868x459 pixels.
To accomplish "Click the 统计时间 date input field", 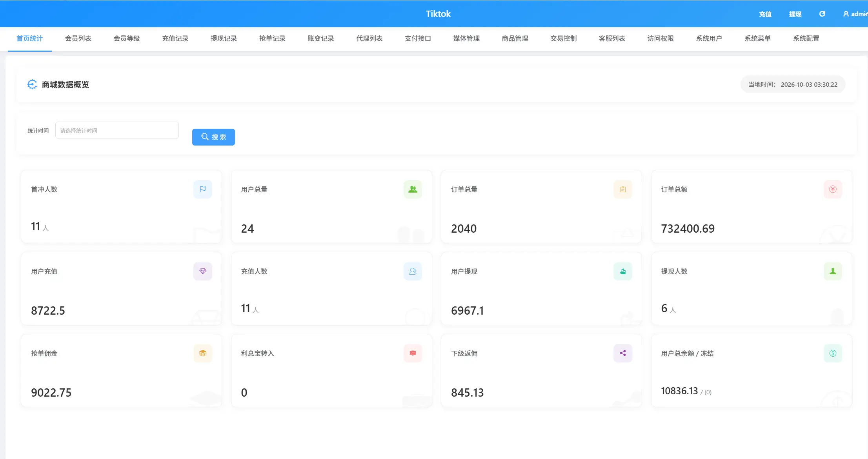I will pyautogui.click(x=117, y=130).
